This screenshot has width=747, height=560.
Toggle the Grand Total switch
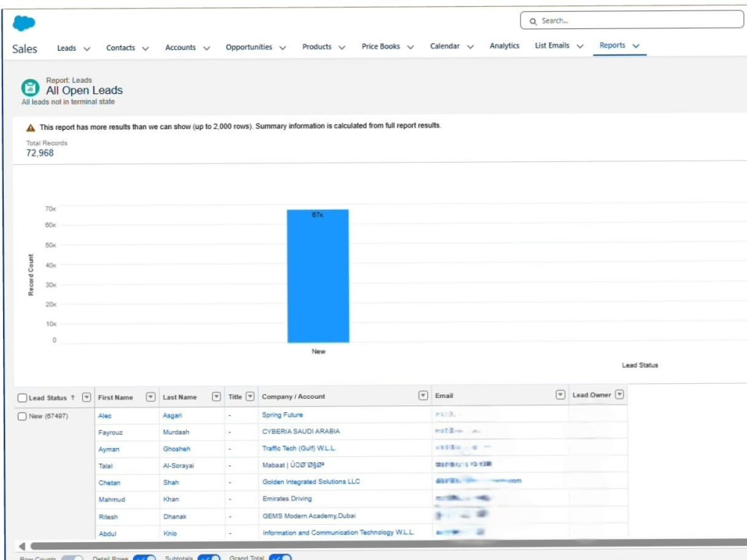[x=280, y=558]
